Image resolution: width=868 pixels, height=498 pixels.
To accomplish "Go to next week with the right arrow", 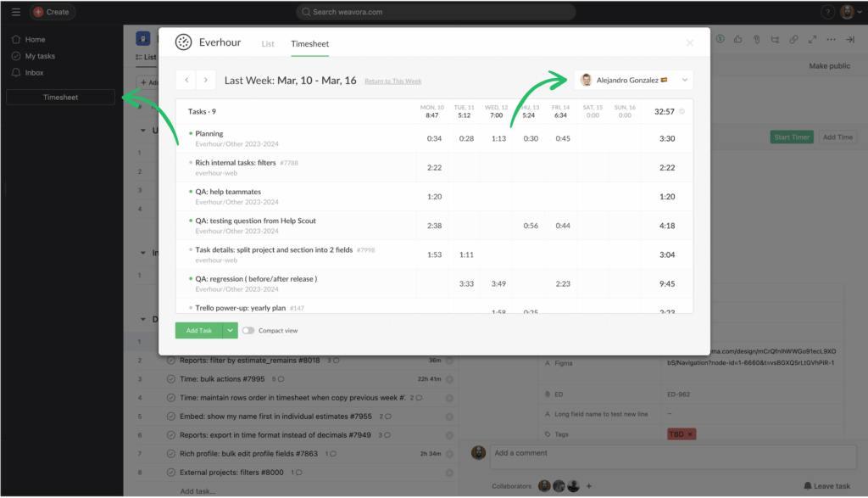I will point(206,79).
